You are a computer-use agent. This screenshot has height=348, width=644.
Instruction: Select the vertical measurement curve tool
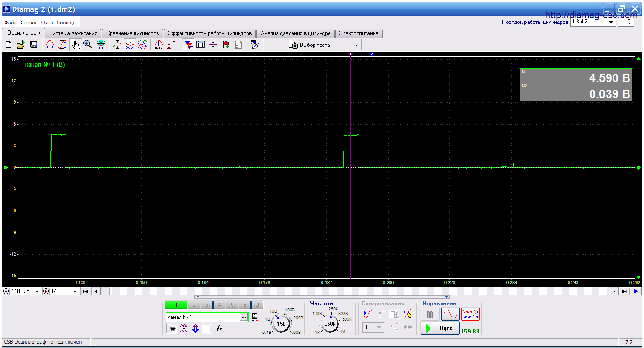(x=63, y=45)
